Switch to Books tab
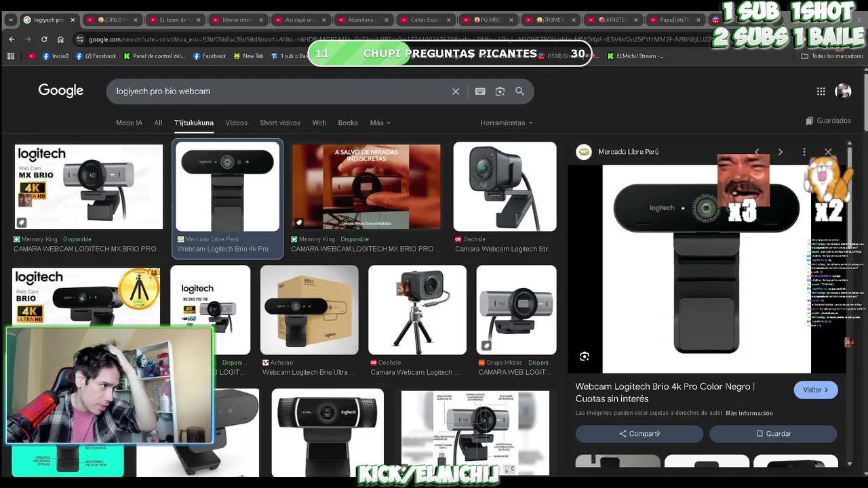The height and width of the screenshot is (488, 868). click(x=348, y=123)
